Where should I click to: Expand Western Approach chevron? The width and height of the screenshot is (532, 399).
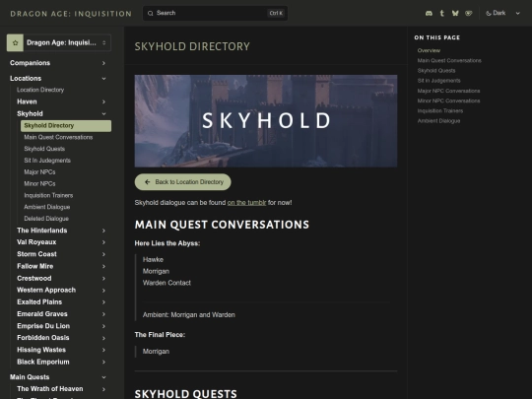click(x=103, y=291)
